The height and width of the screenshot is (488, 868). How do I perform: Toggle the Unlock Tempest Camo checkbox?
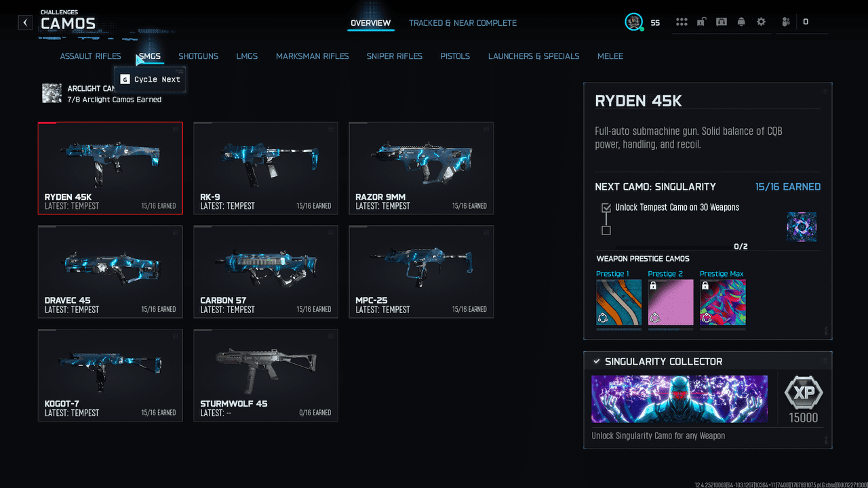606,207
